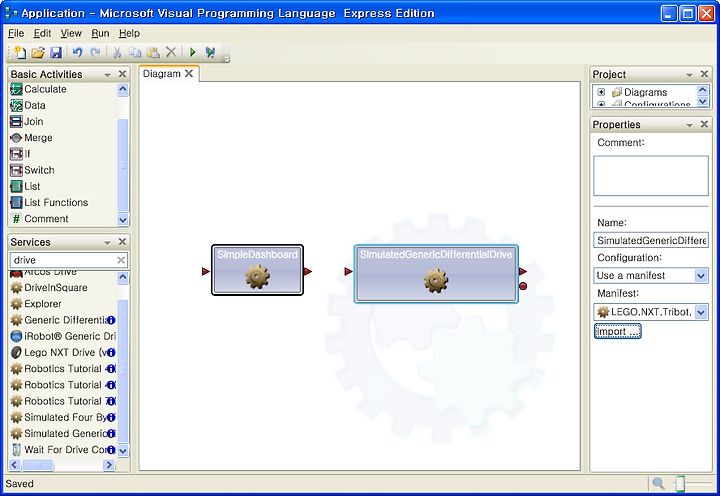
Task: Click the Undo arrow icon
Action: [x=77, y=52]
